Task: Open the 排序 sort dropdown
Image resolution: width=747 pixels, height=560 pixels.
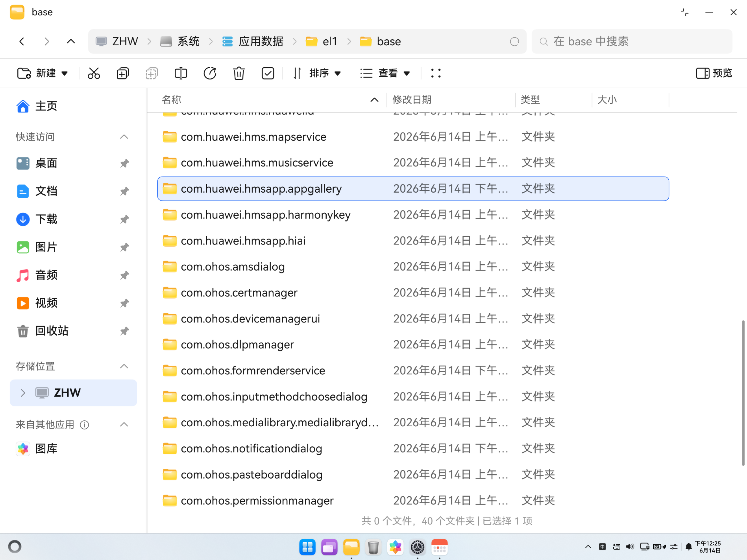Action: click(317, 73)
